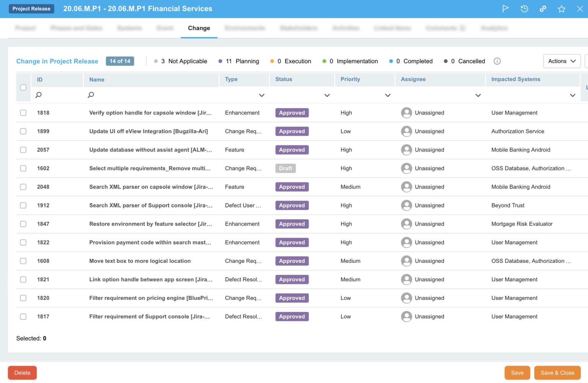Image resolution: width=588 pixels, height=383 pixels.
Task: Toggle the select-all header checkbox
Action: click(x=23, y=88)
